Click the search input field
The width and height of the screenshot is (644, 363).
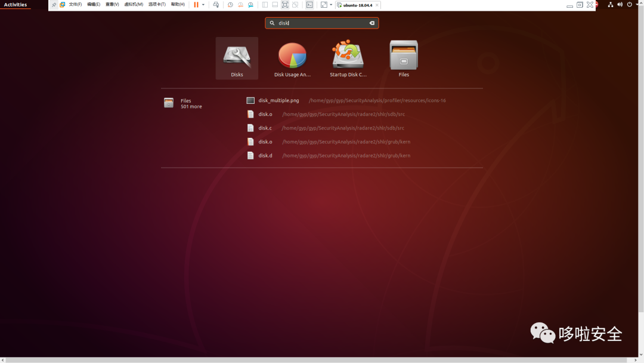click(x=322, y=23)
